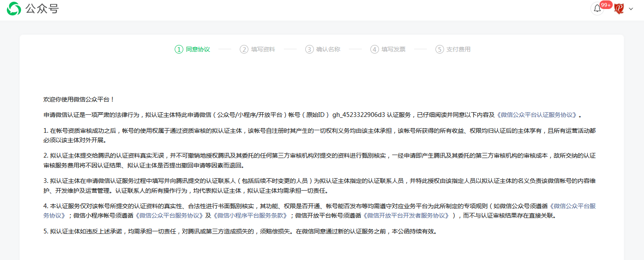The width and height of the screenshot is (644, 260).
Task: Click paragraph 5 about 违反上述承诺
Action: coord(240,231)
